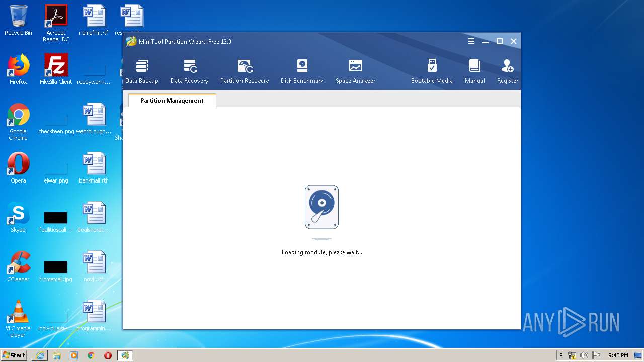Select the individualsw file icon
The image size is (644, 362).
click(x=56, y=321)
